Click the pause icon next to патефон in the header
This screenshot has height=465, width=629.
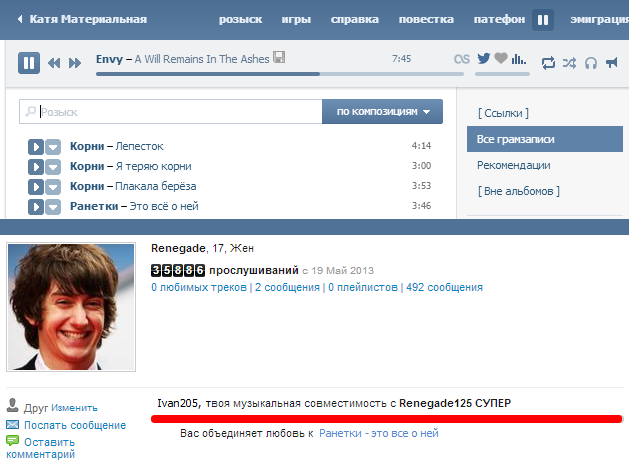(543, 20)
